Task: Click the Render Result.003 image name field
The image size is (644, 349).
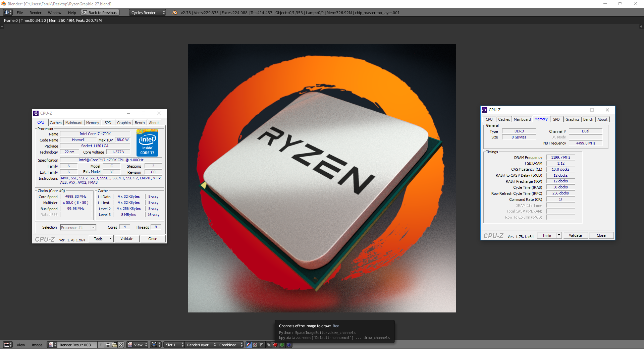Action: pos(77,345)
